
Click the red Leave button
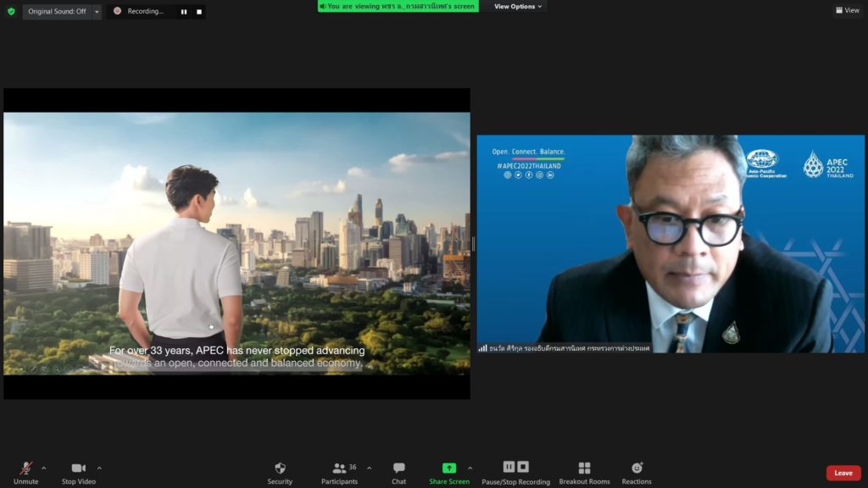point(843,473)
